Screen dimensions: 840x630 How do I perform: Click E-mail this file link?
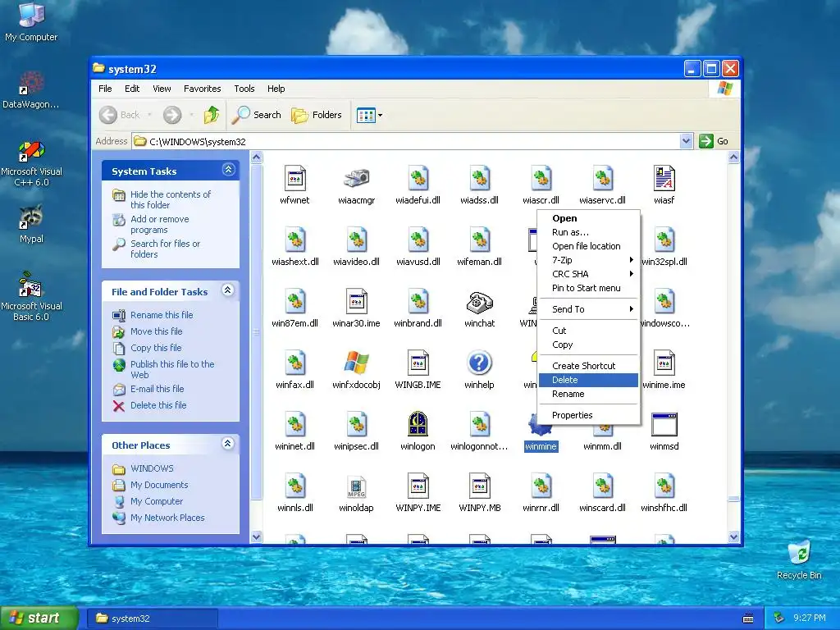pos(157,389)
